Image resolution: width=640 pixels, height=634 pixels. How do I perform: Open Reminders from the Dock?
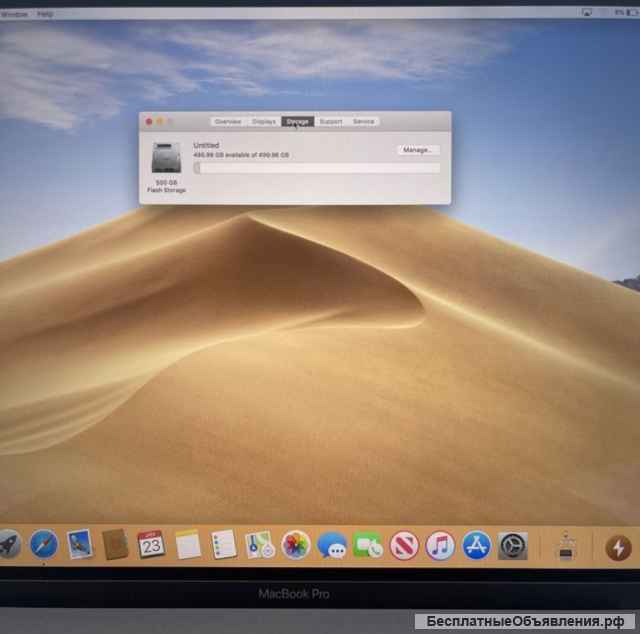pyautogui.click(x=224, y=545)
